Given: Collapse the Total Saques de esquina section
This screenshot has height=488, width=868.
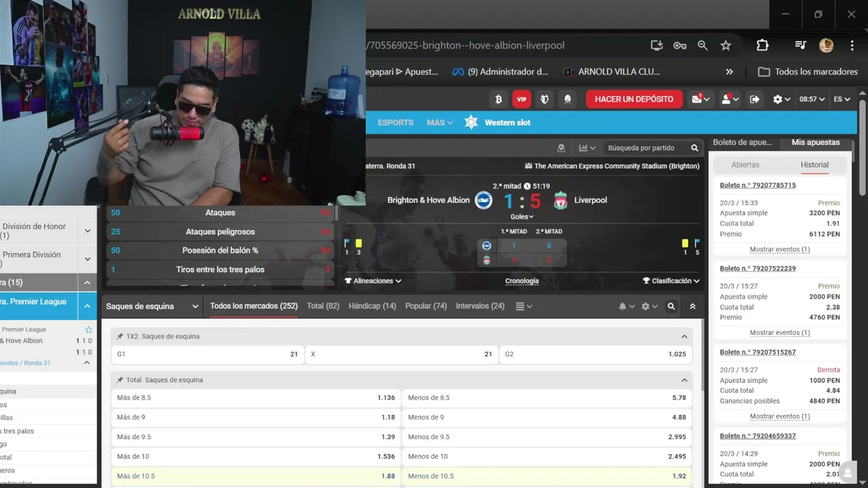Looking at the screenshot, I should coord(684,380).
